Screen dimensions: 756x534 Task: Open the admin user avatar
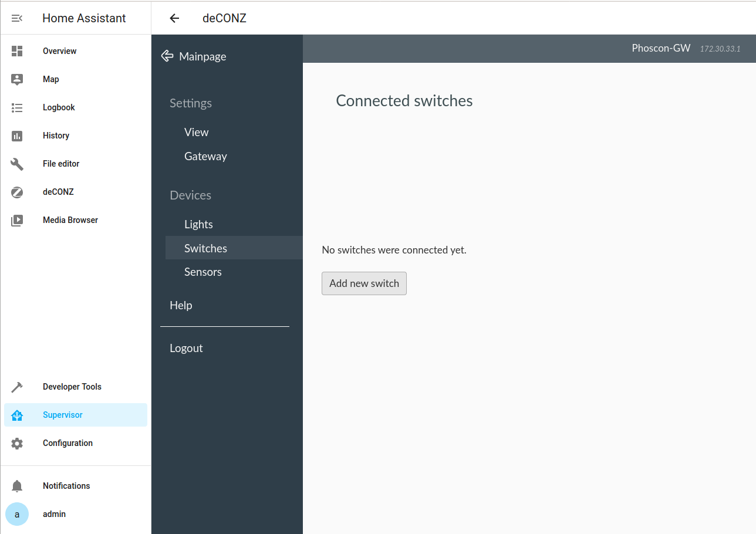17,514
